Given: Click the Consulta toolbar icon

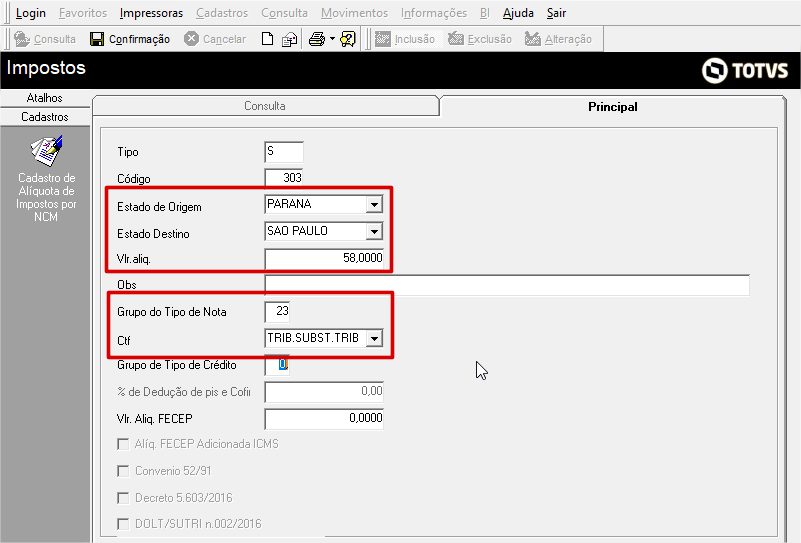Looking at the screenshot, I should coord(21,39).
